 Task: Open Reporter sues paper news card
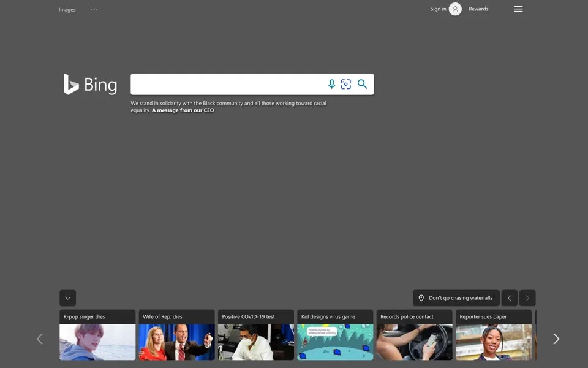494,335
